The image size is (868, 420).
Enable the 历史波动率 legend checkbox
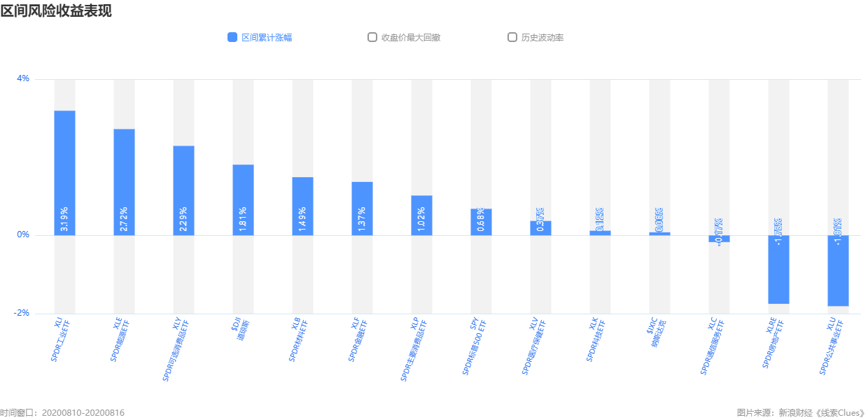512,37
